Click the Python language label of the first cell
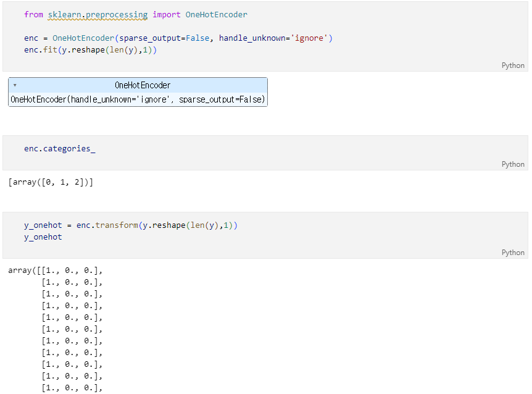532x394 pixels. point(513,65)
